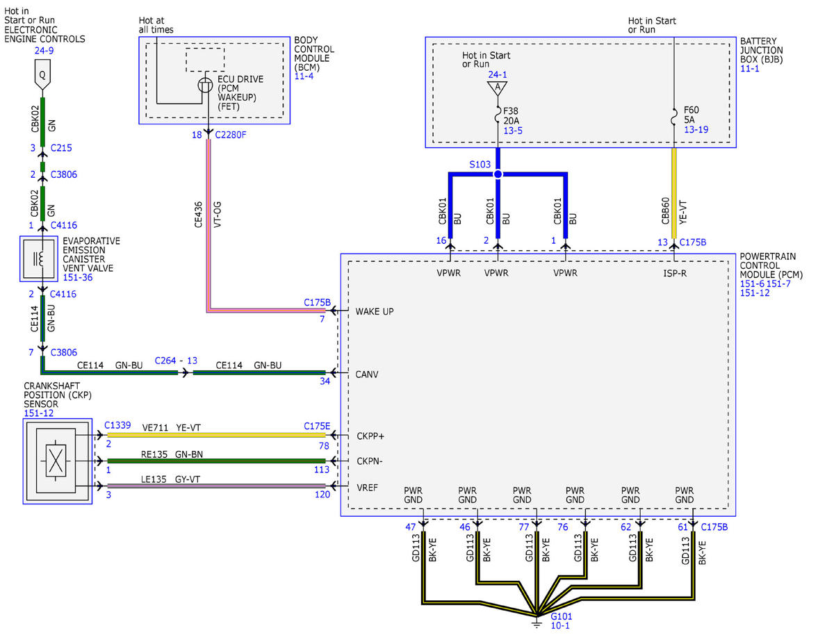Image resolution: width=834 pixels, height=644 pixels.
Task: Click the ECU DRIVE (PCM WAKEUP) label
Action: [x=240, y=93]
